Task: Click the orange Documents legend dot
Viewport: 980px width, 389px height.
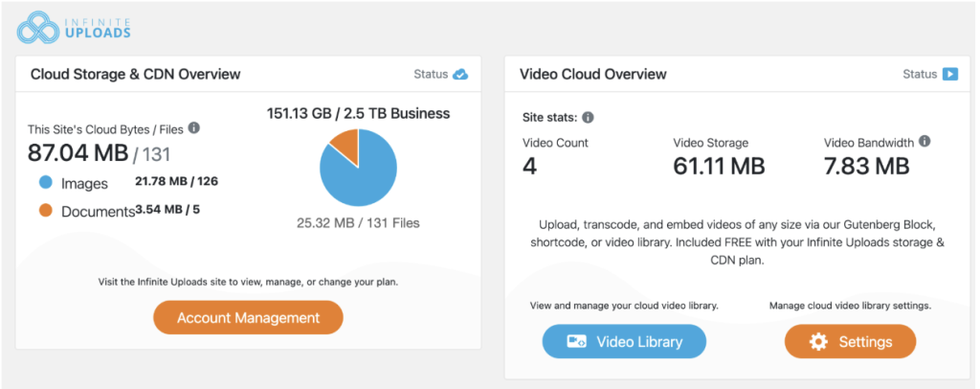Action: click(x=45, y=212)
